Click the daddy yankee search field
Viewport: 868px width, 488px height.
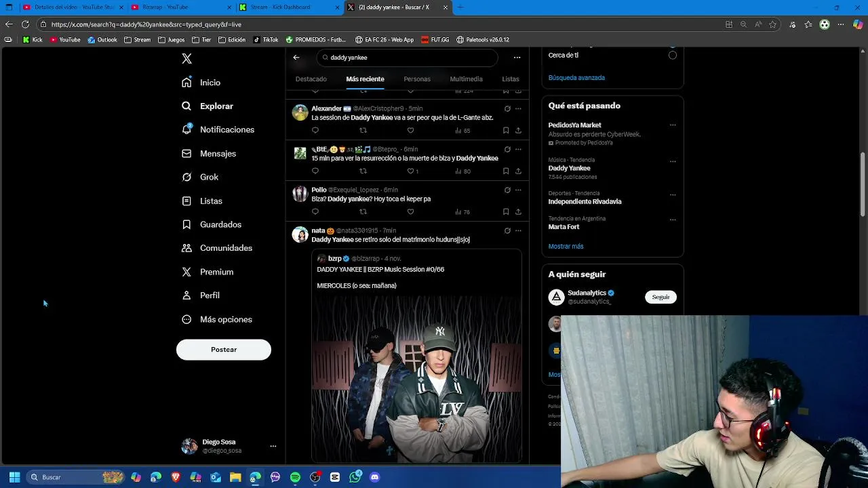click(x=407, y=58)
